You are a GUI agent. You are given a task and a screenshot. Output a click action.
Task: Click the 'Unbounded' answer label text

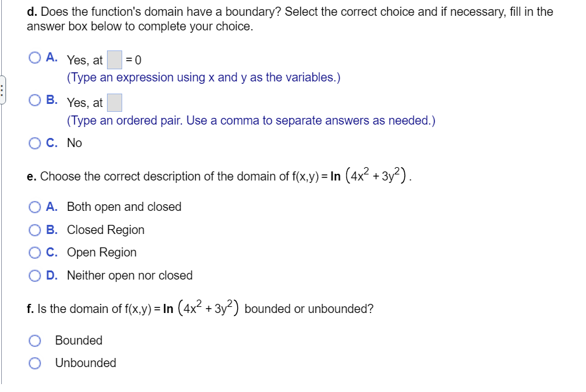click(x=86, y=363)
